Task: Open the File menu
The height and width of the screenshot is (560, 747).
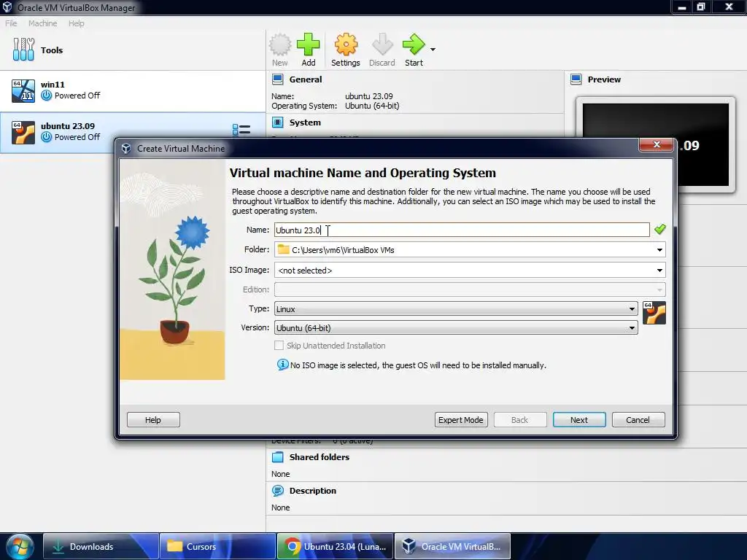Action: click(x=11, y=23)
